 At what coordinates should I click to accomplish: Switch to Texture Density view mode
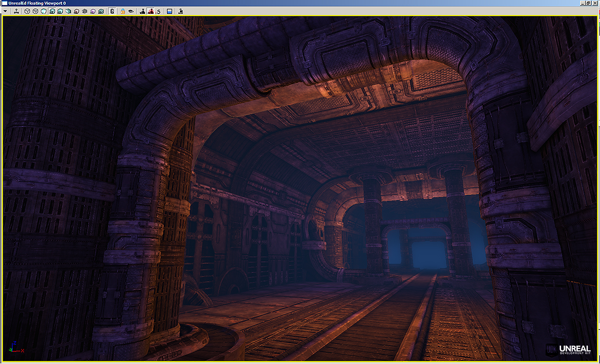pyautogui.click(x=84, y=11)
